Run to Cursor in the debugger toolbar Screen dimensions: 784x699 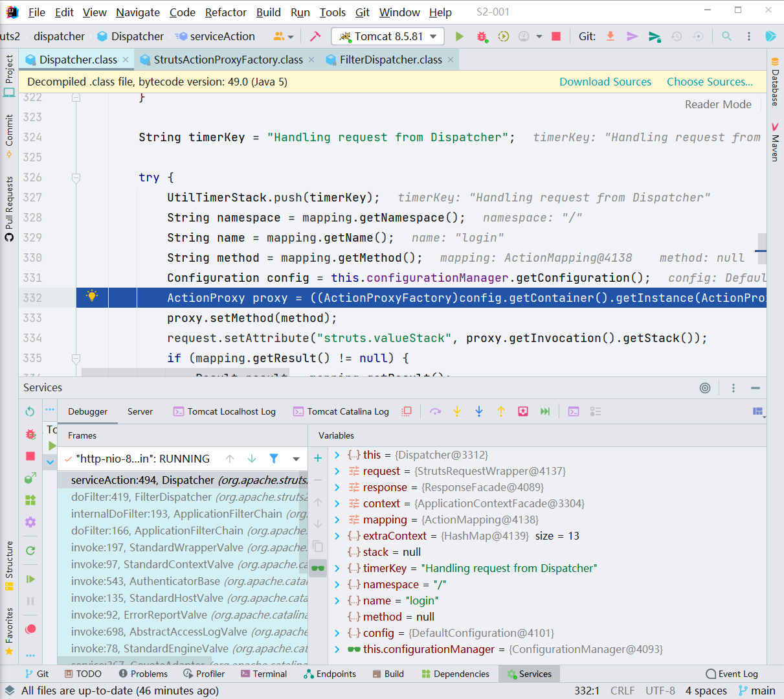point(545,411)
